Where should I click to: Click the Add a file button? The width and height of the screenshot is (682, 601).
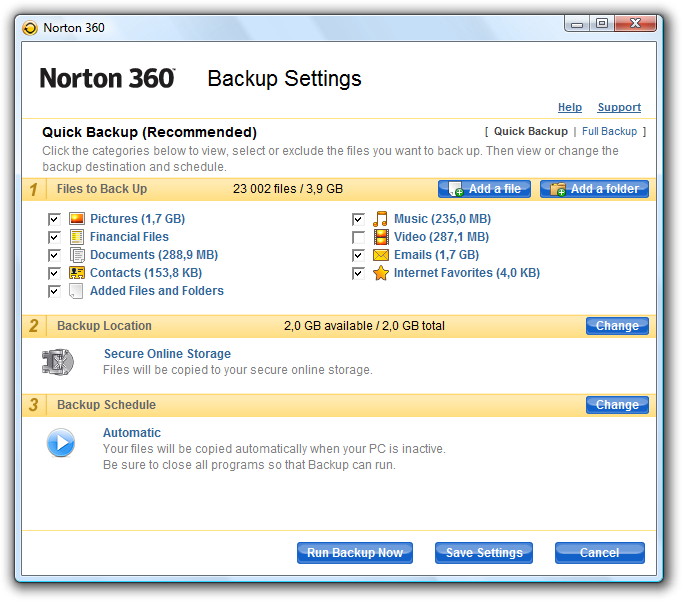point(484,189)
